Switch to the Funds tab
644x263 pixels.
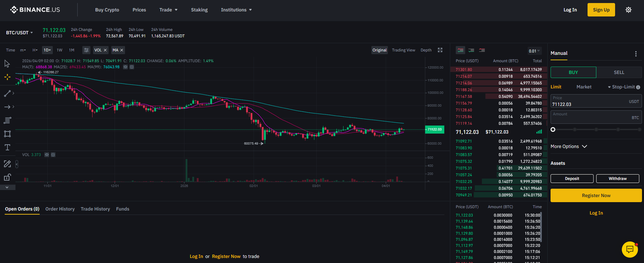coord(123,209)
